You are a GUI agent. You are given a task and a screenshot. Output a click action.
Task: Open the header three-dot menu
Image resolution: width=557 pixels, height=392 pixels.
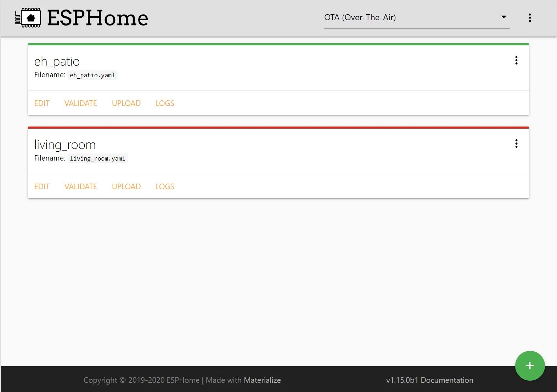click(530, 18)
